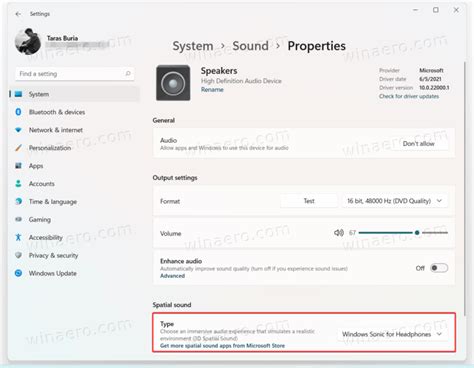The height and width of the screenshot is (368, 474).
Task: Click the Privacy shield icon
Action: pyautogui.click(x=19, y=255)
